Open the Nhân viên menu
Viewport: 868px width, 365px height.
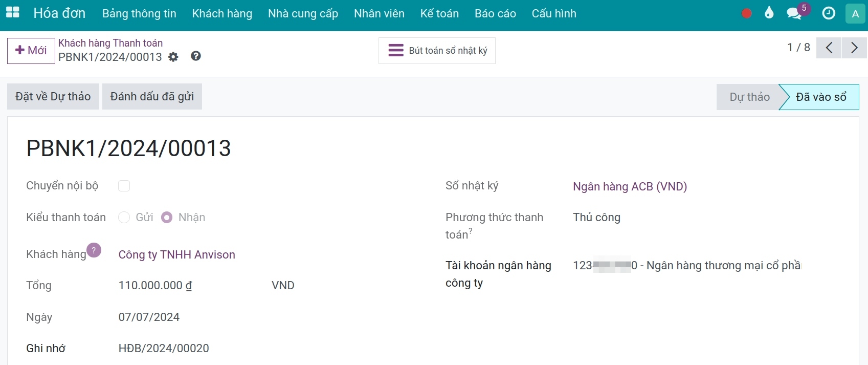point(379,14)
